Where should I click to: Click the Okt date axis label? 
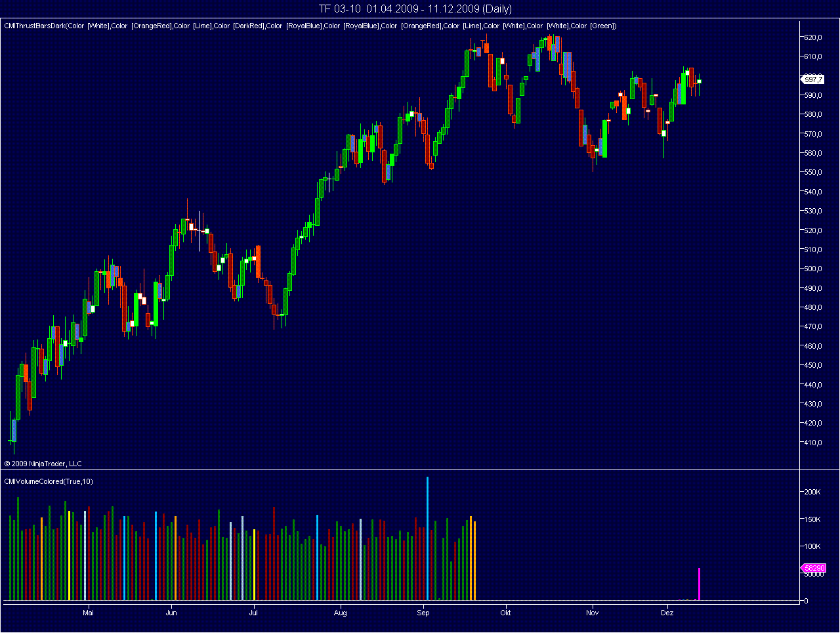click(505, 613)
